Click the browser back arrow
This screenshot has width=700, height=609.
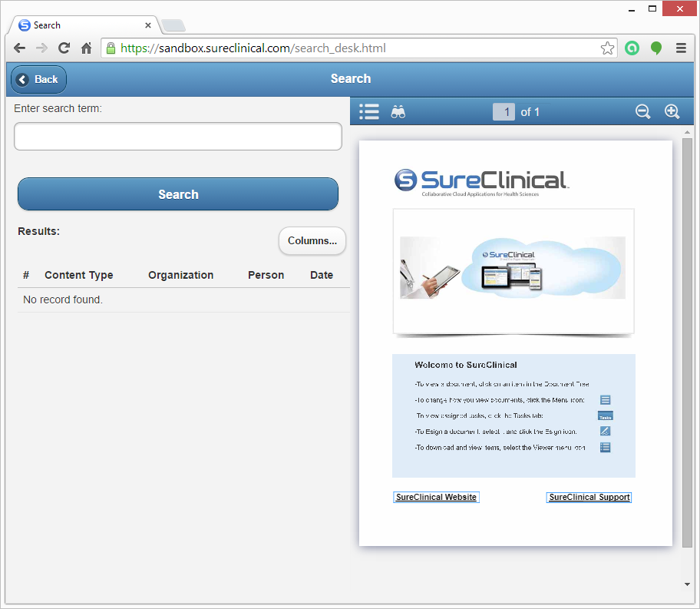[x=20, y=48]
